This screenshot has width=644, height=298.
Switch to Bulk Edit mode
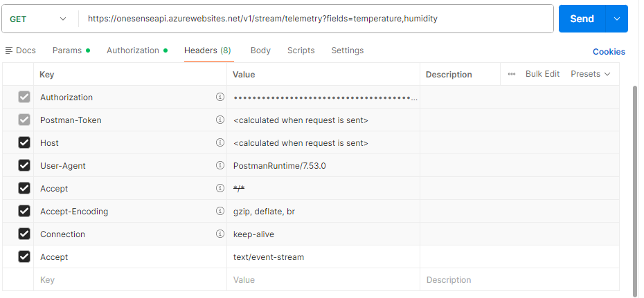(543, 74)
